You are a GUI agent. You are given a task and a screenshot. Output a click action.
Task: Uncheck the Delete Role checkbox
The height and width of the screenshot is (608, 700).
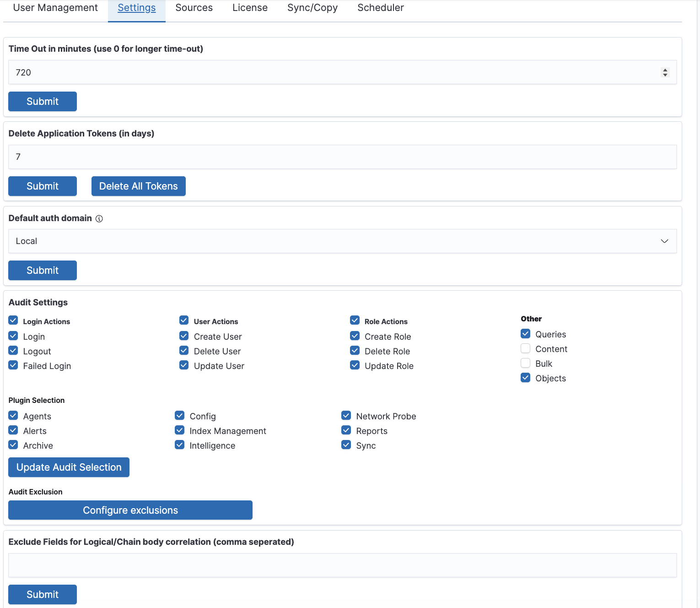(355, 351)
